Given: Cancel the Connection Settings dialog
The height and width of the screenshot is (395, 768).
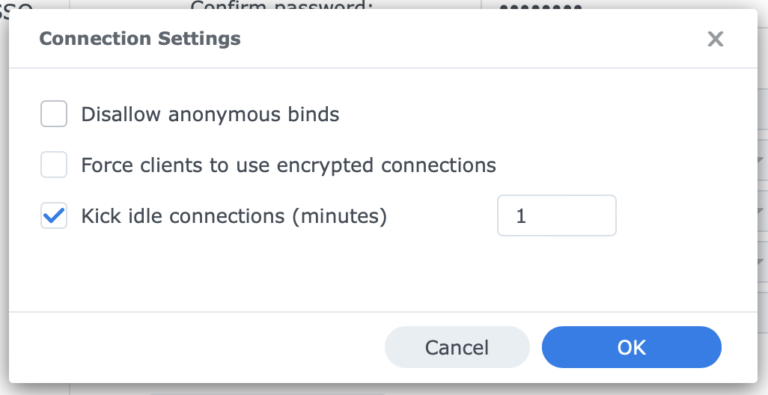Looking at the screenshot, I should [x=457, y=347].
